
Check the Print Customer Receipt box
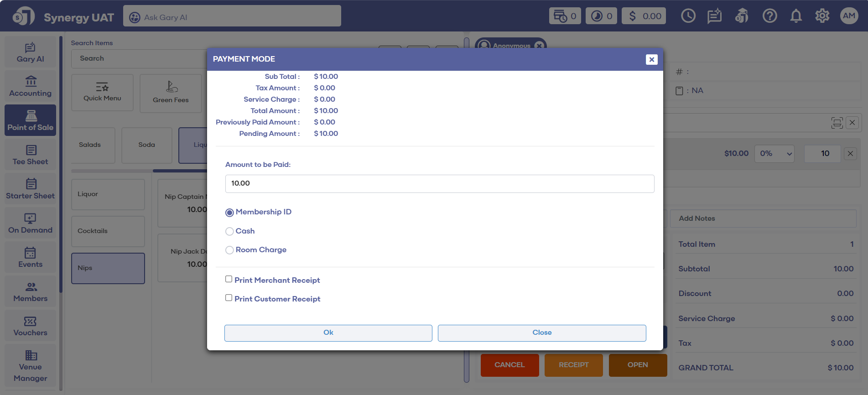(x=229, y=298)
